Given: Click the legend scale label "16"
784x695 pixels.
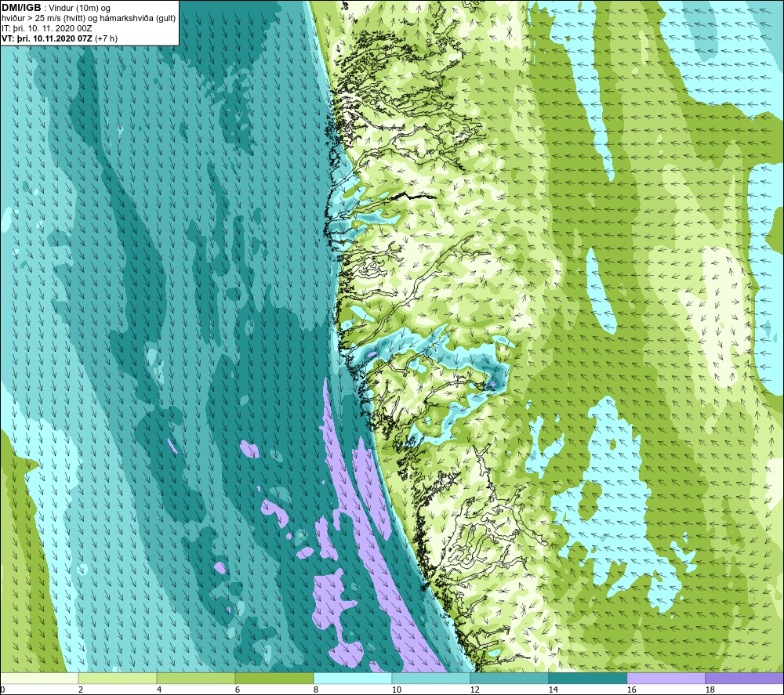Looking at the screenshot, I should [631, 690].
